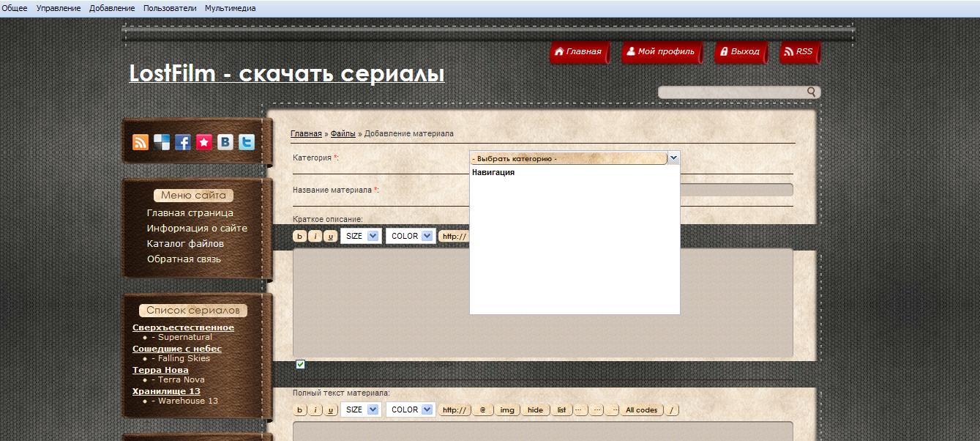Viewport: 980px width, 441px height.
Task: Click the Delicious bookmark icon
Action: coord(162,143)
